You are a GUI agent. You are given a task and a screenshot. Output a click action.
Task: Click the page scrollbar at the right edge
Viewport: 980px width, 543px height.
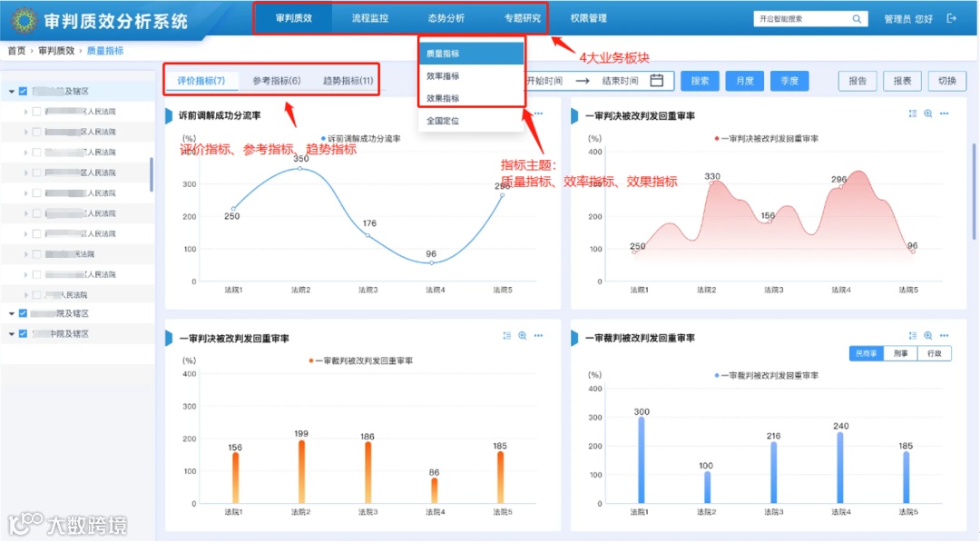click(x=975, y=193)
